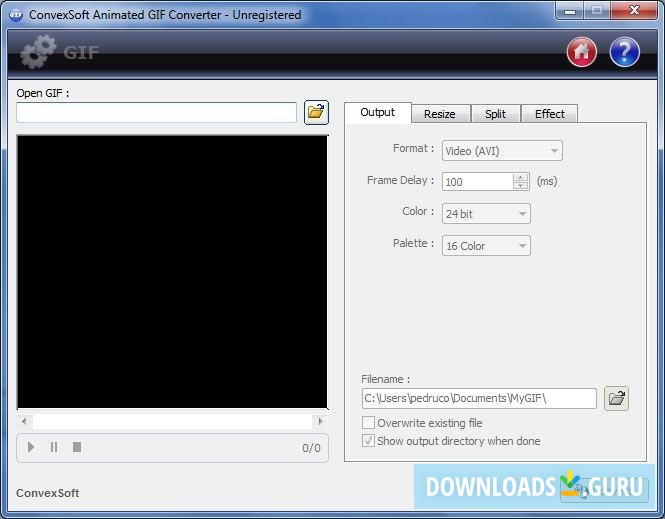
Task: Decrease Frame Delay with the down arrow
Action: pyautogui.click(x=520, y=186)
